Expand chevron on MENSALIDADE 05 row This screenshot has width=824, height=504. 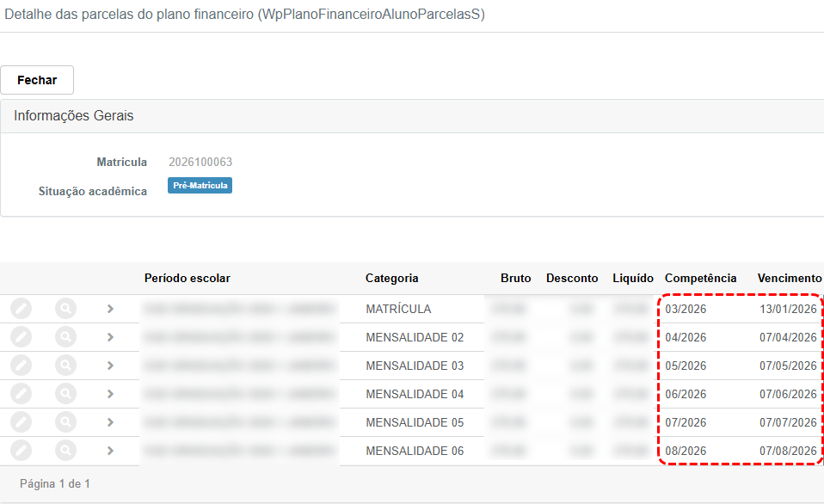click(110, 422)
